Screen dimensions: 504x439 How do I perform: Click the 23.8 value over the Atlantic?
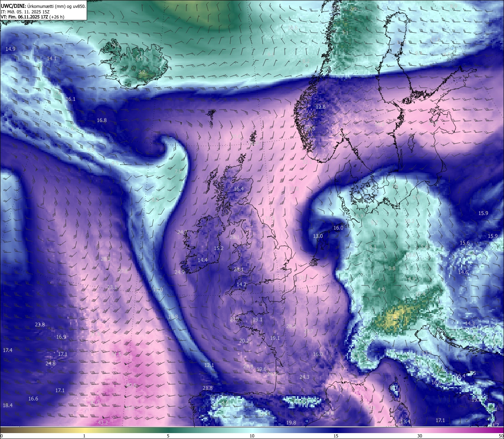[x=40, y=324]
